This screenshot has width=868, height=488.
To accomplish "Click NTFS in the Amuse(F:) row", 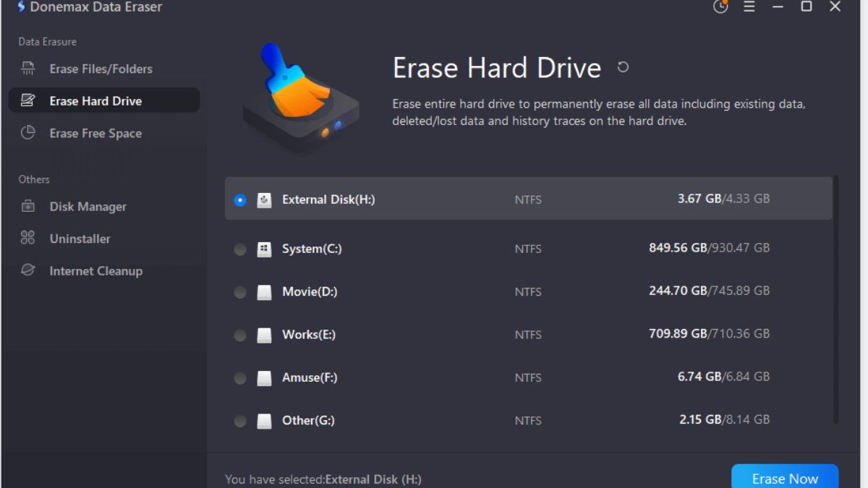I will [528, 378].
